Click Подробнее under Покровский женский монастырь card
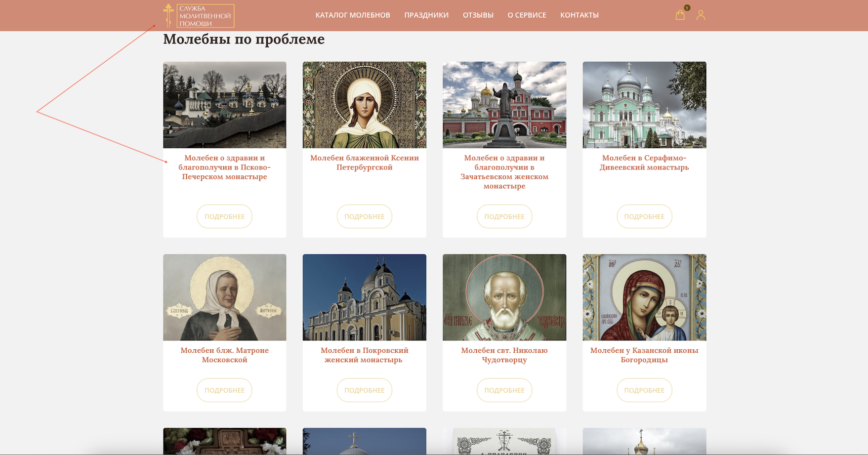This screenshot has width=868, height=455. tap(365, 390)
